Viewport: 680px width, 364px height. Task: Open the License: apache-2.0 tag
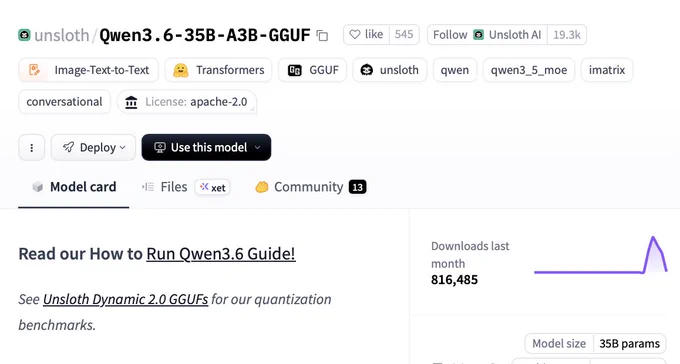click(186, 102)
